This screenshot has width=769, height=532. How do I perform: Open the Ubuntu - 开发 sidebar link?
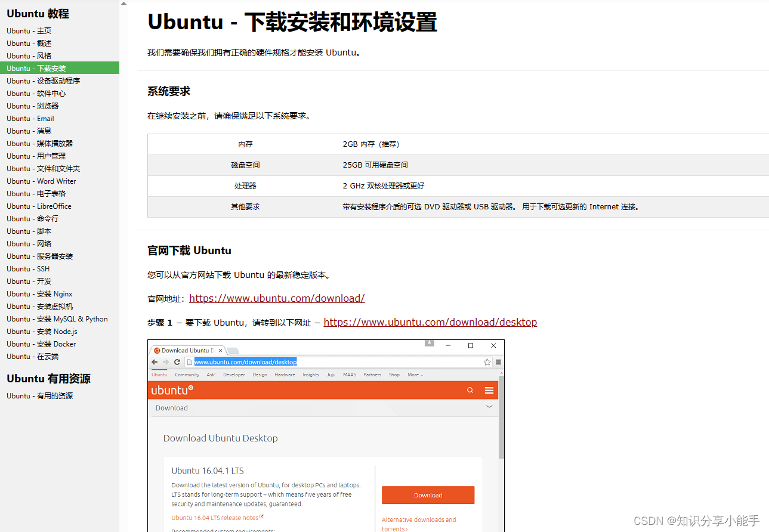click(x=29, y=281)
